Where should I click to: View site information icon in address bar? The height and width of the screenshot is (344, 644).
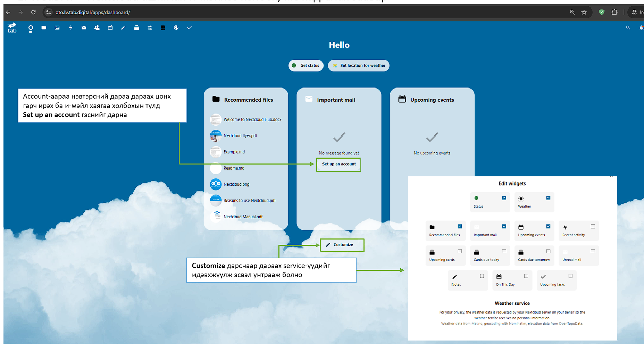pyautogui.click(x=49, y=12)
